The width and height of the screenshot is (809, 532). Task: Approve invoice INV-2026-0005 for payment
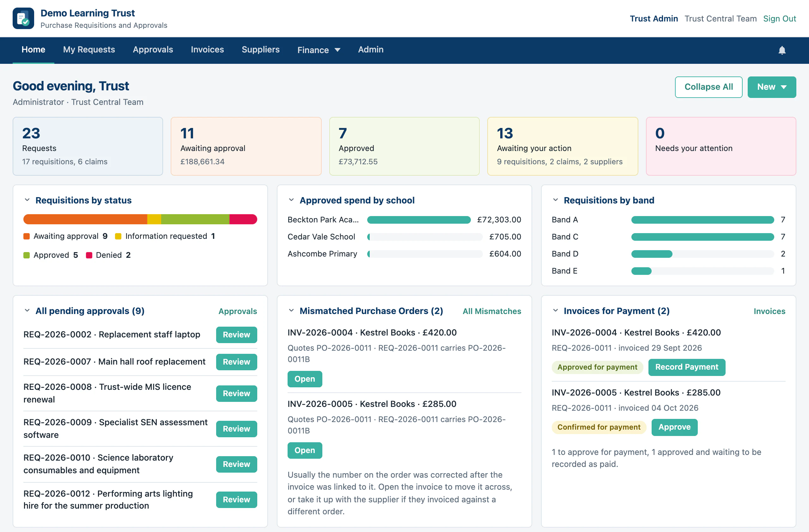pyautogui.click(x=674, y=427)
